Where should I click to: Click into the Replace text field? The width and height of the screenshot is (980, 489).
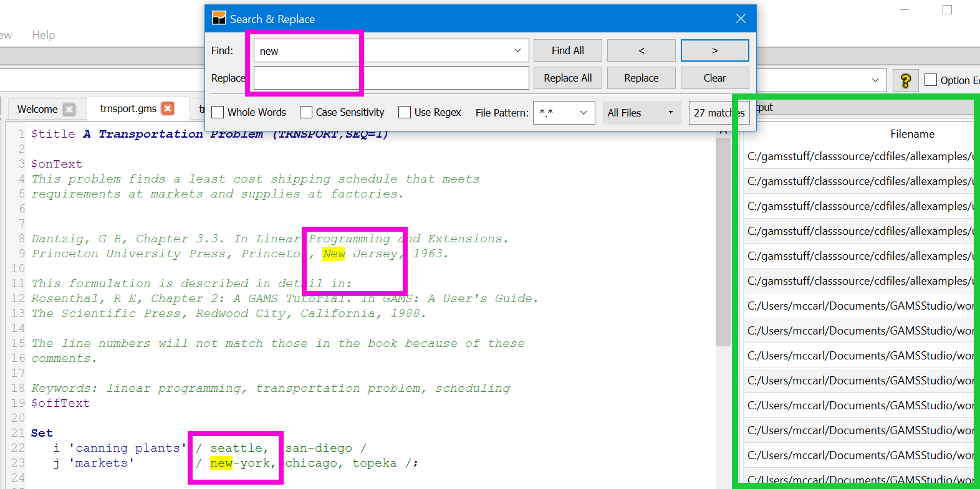pyautogui.click(x=391, y=78)
